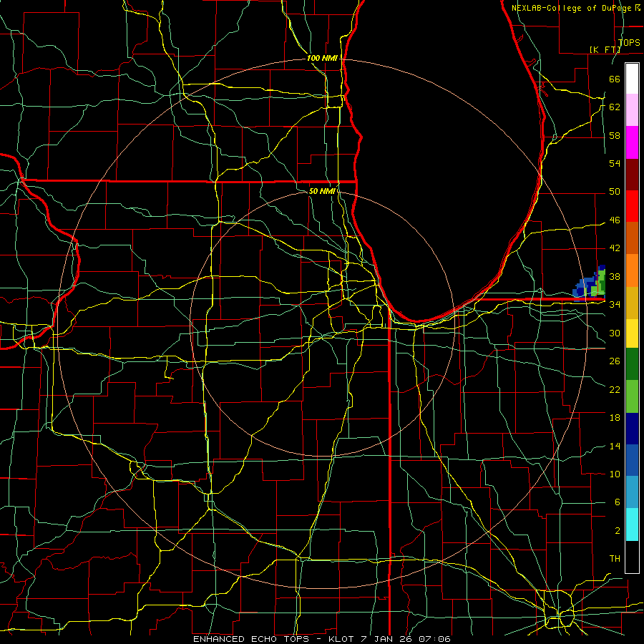Click the bright red legend color band
644x644 pixels.
(x=632, y=206)
